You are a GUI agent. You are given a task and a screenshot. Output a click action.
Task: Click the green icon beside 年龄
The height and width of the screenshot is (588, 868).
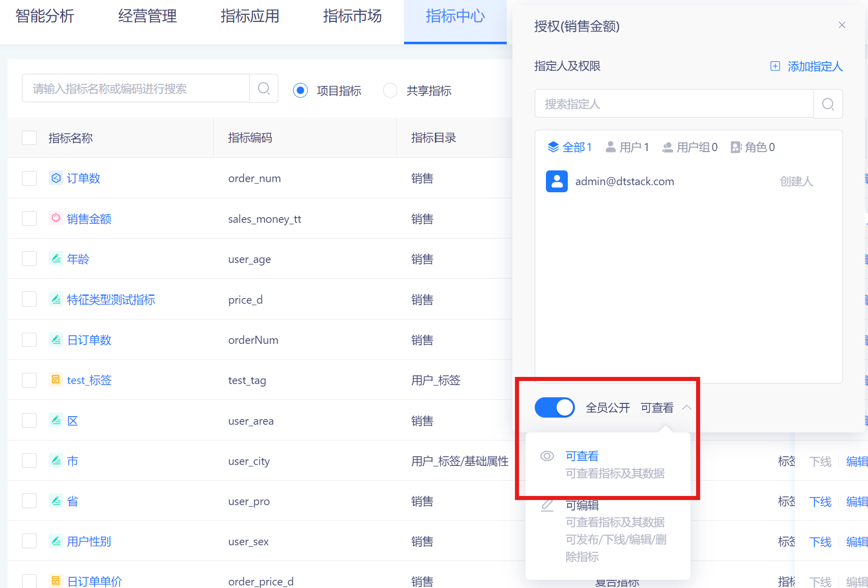click(x=56, y=258)
